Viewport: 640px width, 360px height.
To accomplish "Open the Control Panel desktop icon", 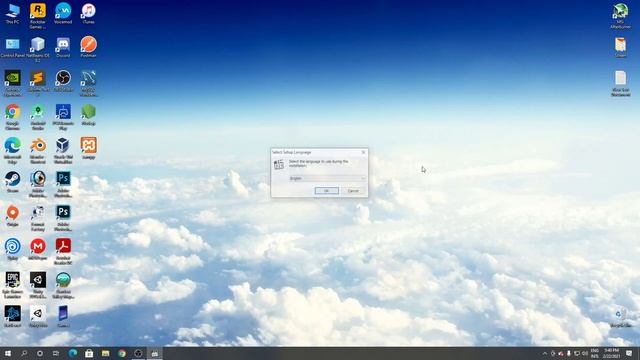I will [13, 47].
